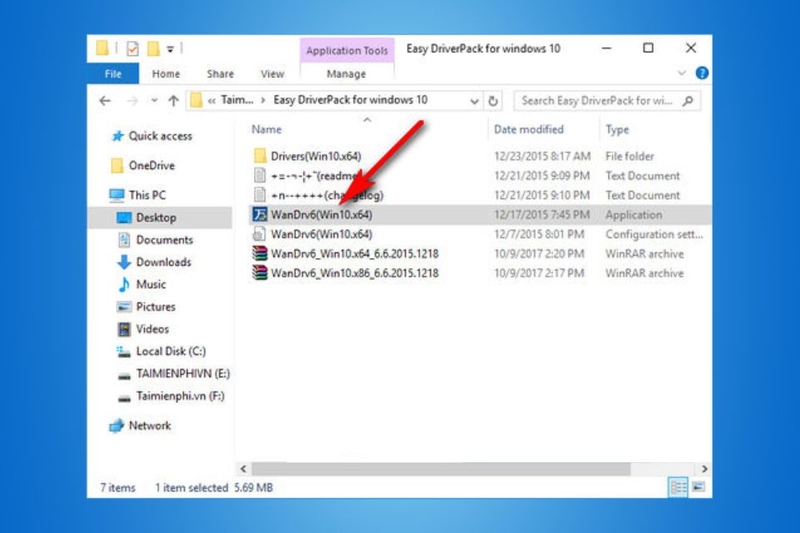Open Downloads in navigation pane
The width and height of the screenshot is (800, 533).
coord(163,262)
